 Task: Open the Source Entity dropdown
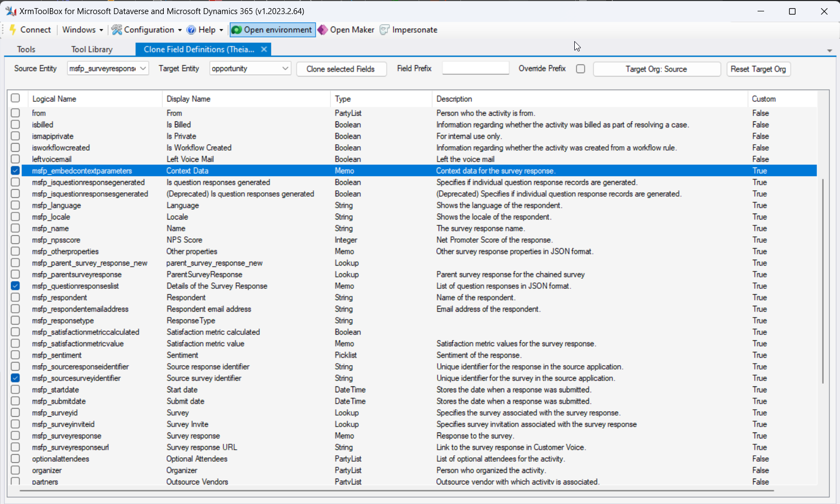[x=143, y=68]
